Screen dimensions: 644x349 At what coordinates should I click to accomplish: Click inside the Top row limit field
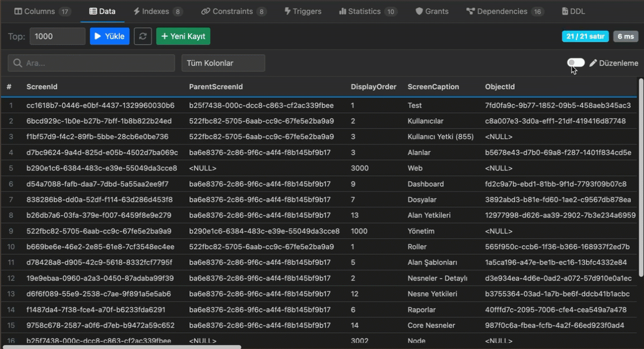point(57,36)
